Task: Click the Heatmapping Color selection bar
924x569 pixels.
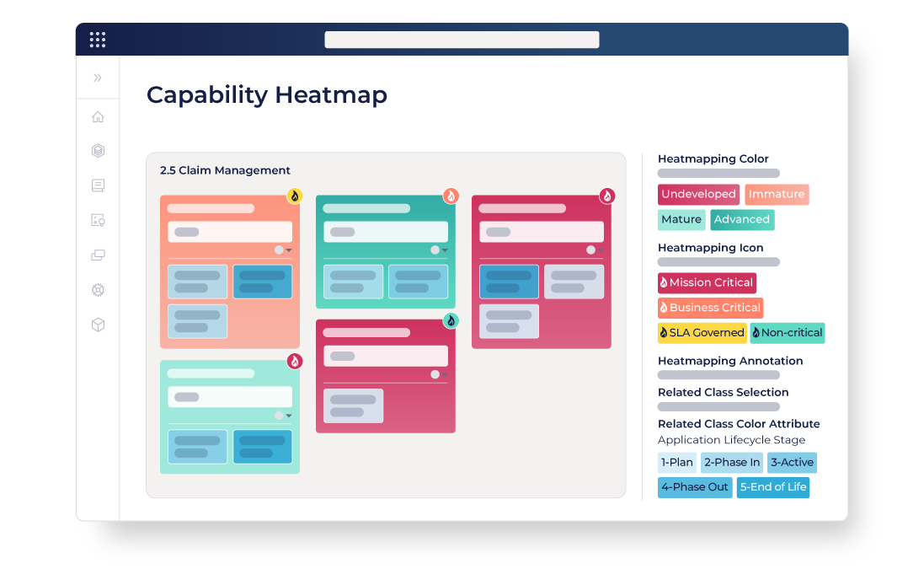Action: click(718, 174)
